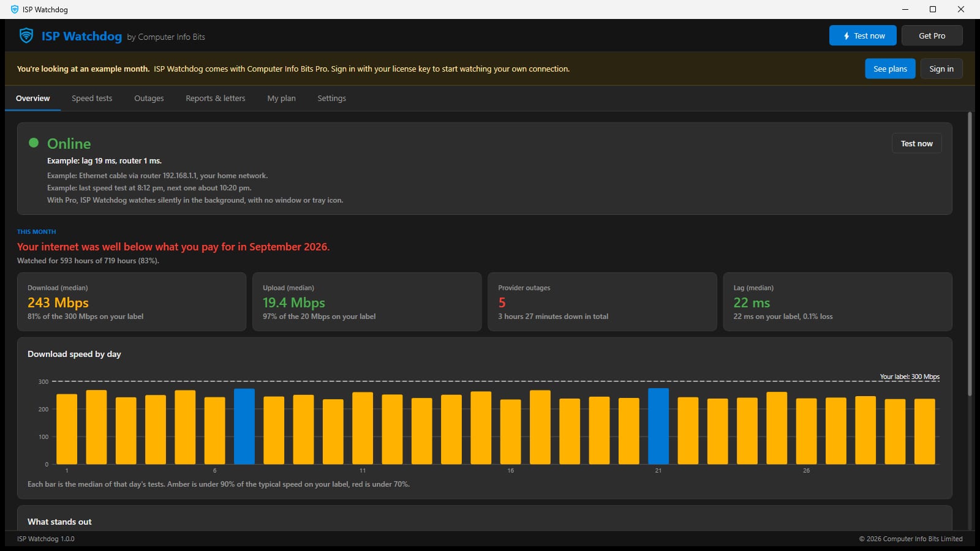Select the blue bar for day 21
The image size is (980, 551).
tap(658, 426)
